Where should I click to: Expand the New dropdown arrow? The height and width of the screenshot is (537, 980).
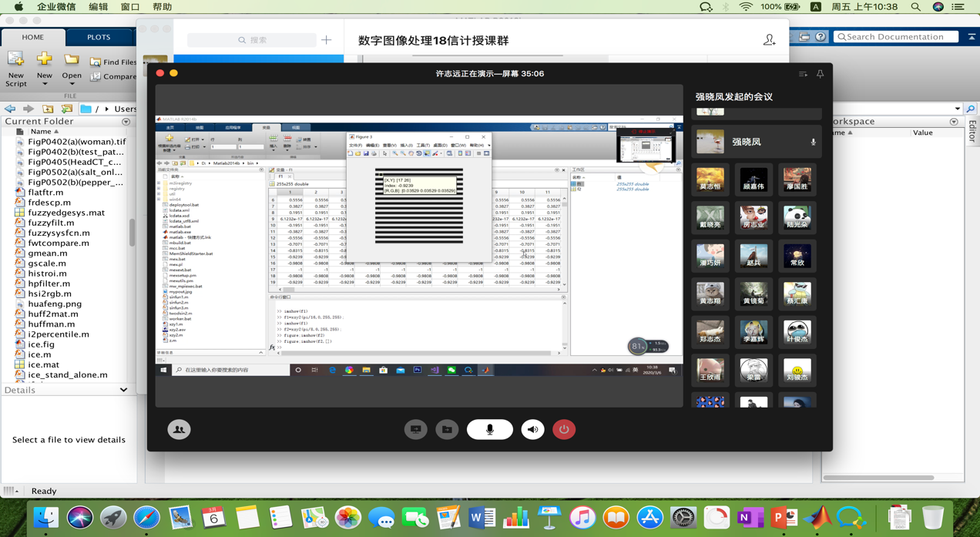[45, 83]
